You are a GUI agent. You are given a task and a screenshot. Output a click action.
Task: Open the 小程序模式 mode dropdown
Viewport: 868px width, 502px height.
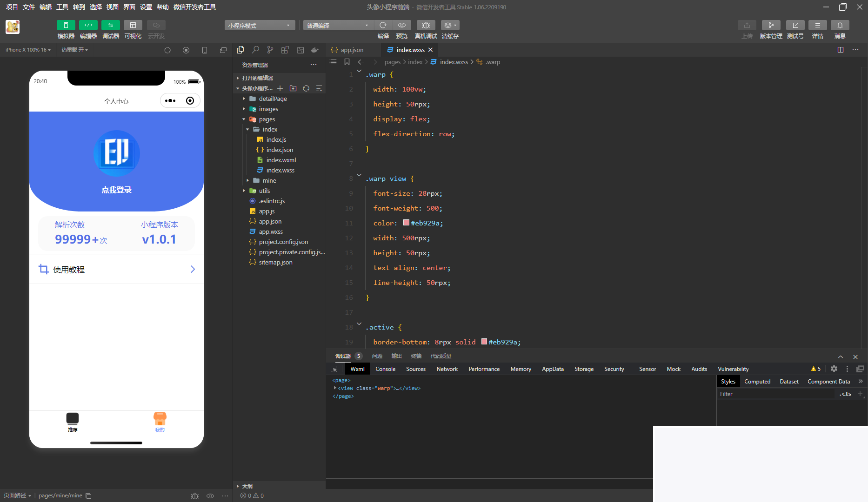(260, 26)
